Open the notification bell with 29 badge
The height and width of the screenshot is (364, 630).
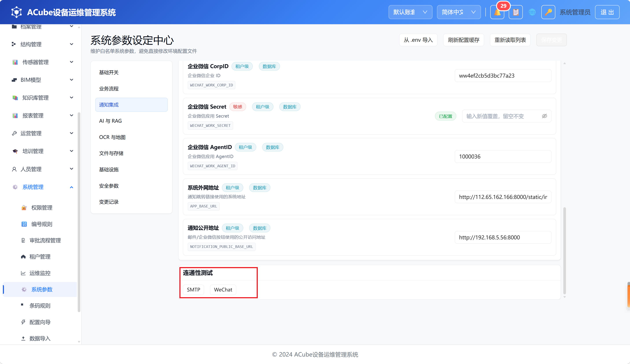click(x=497, y=12)
